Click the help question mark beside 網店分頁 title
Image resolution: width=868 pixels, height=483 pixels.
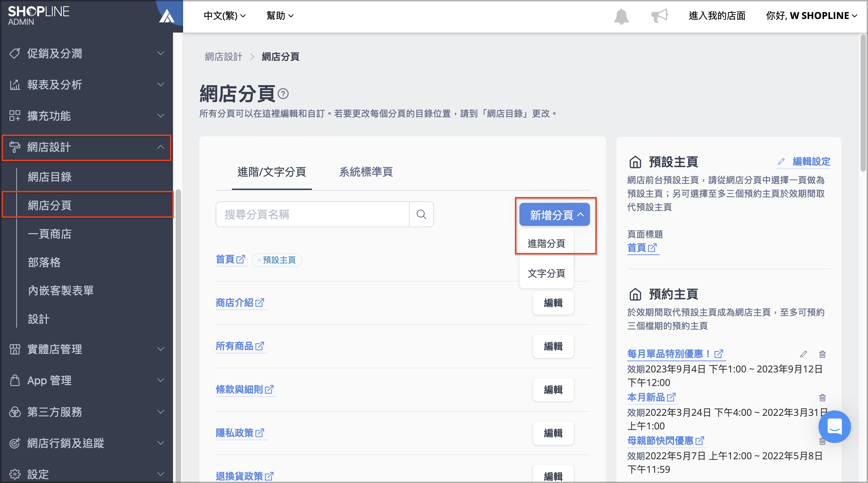pos(283,94)
